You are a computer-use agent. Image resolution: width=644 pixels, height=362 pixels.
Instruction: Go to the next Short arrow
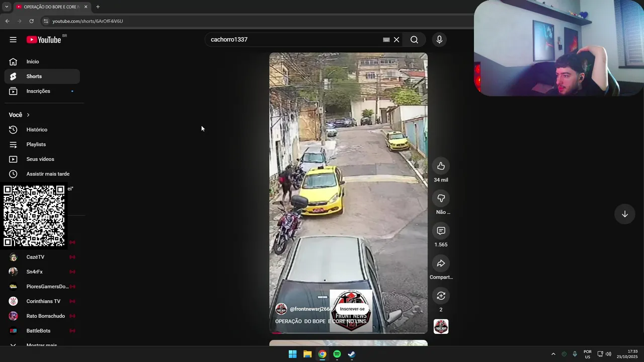pos(624,214)
